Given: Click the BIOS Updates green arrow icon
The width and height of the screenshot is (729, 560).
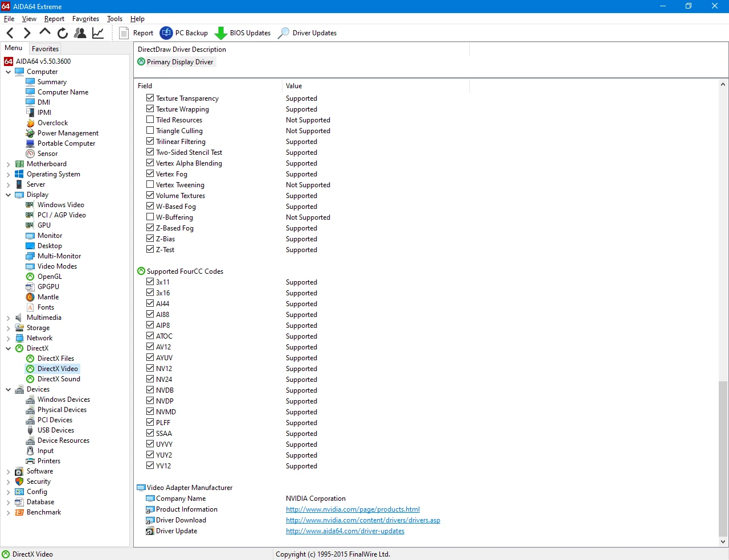Looking at the screenshot, I should [221, 33].
